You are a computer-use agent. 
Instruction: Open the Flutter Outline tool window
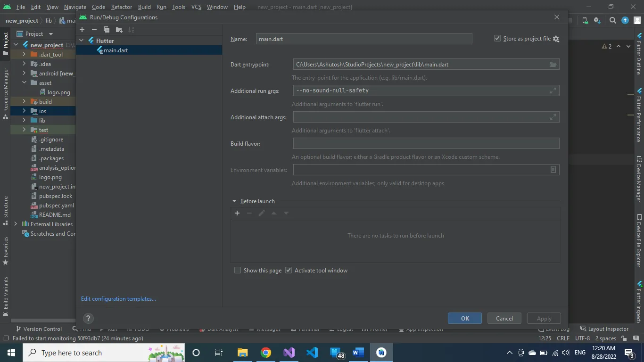tap(639, 54)
